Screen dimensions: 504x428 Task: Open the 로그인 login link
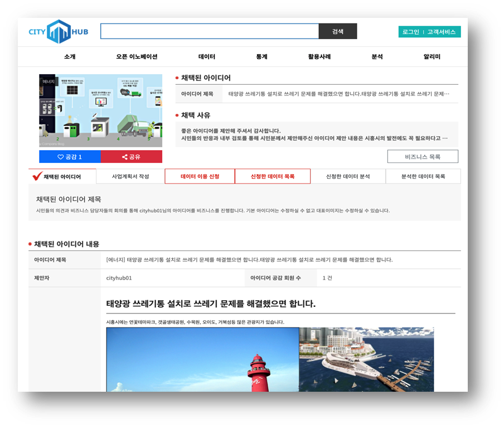pos(410,32)
